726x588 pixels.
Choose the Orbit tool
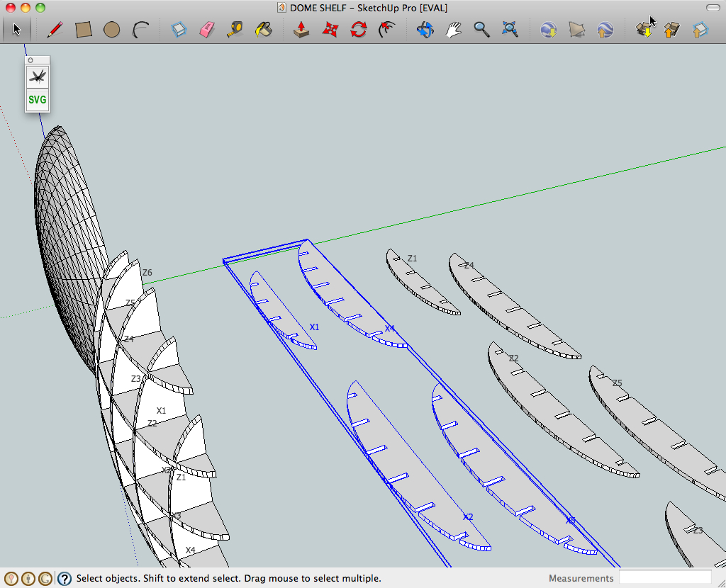pos(425,30)
